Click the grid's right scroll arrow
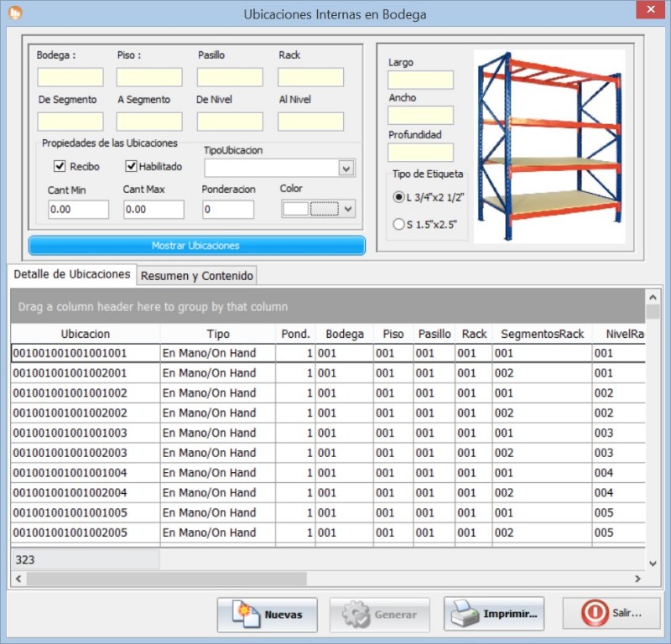This screenshot has height=644, width=671. (x=637, y=579)
